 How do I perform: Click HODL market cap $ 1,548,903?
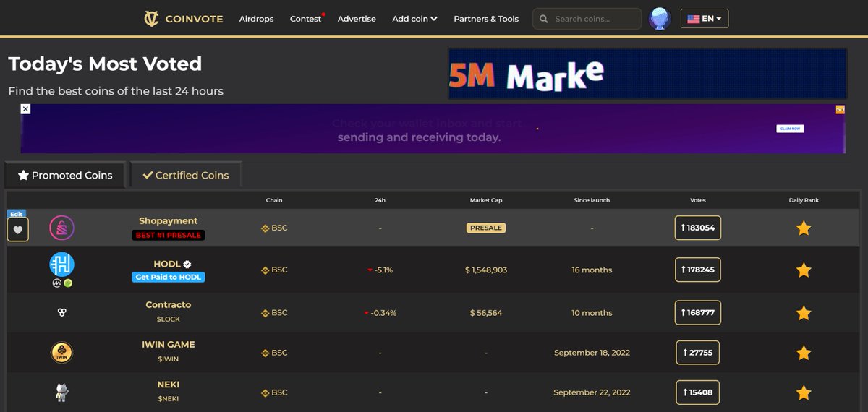(486, 270)
